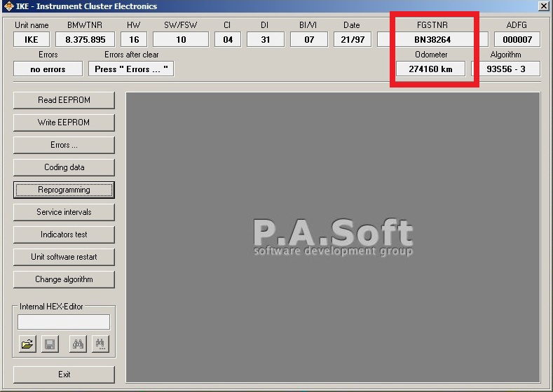Click the save floppy disk icon
This screenshot has height=392, width=553.
coord(50,344)
